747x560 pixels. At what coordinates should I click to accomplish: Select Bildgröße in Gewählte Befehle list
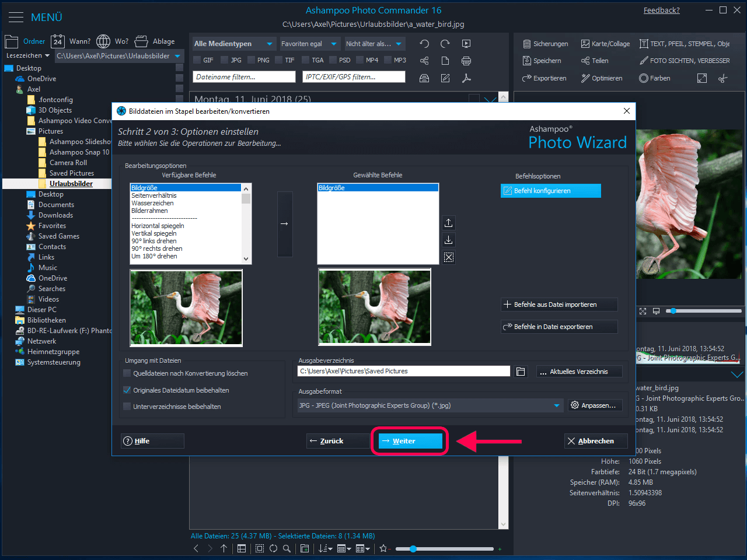click(378, 188)
